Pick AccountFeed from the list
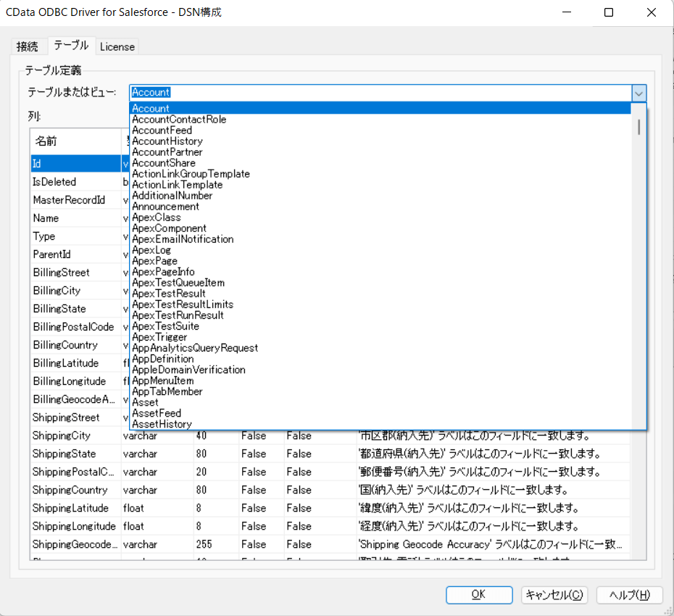The height and width of the screenshot is (616, 674). pos(380,130)
